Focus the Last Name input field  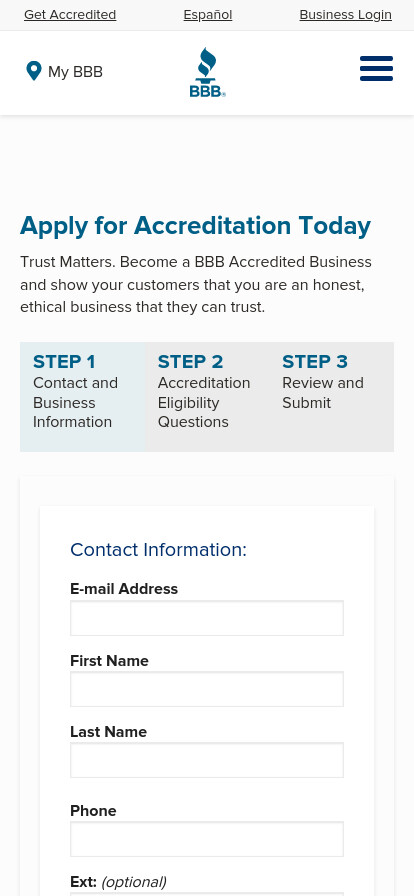(x=207, y=760)
